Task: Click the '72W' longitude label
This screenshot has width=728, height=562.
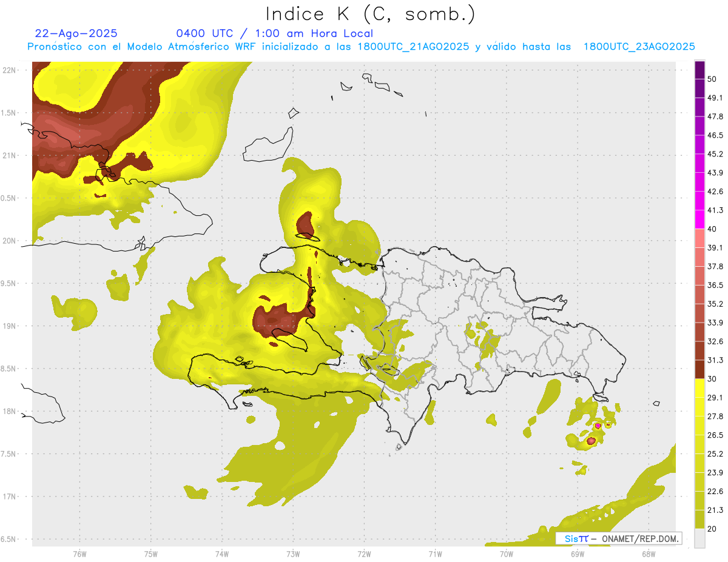Action: 364,554
